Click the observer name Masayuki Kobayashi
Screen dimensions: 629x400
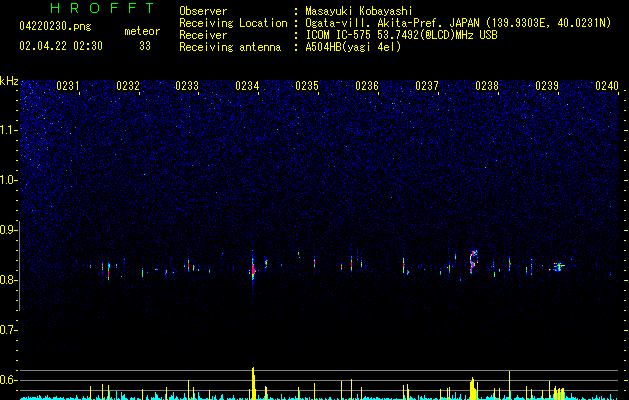tap(359, 11)
